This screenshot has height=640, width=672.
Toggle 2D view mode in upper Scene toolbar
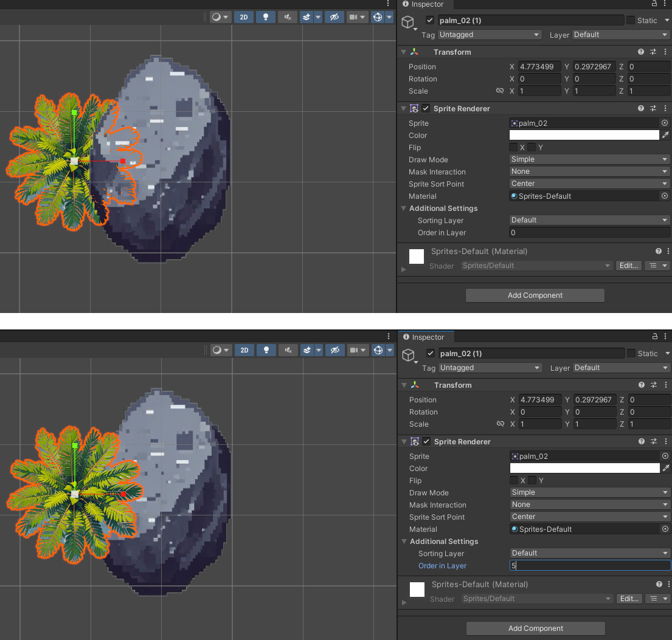click(x=244, y=17)
